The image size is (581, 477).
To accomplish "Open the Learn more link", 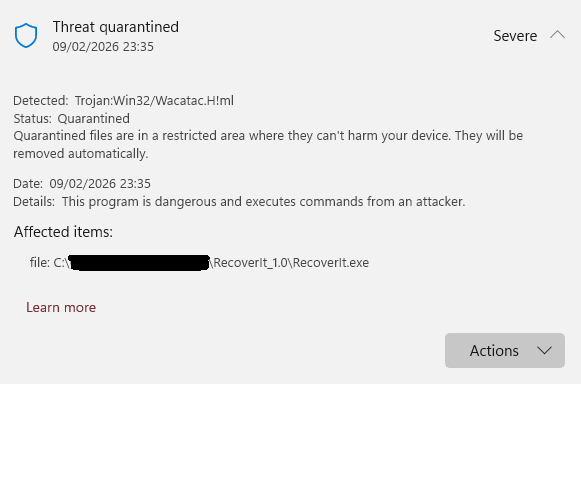I will click(x=61, y=307).
